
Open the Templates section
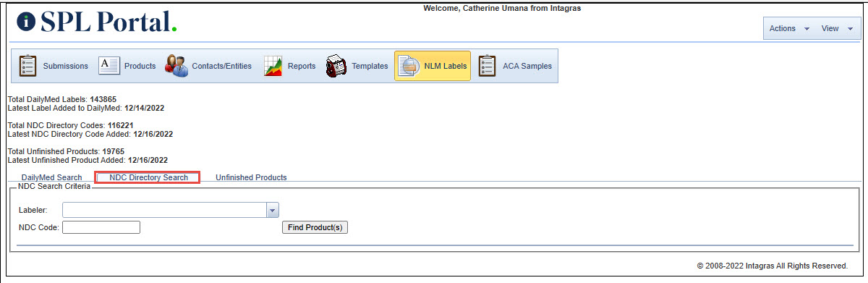(357, 66)
